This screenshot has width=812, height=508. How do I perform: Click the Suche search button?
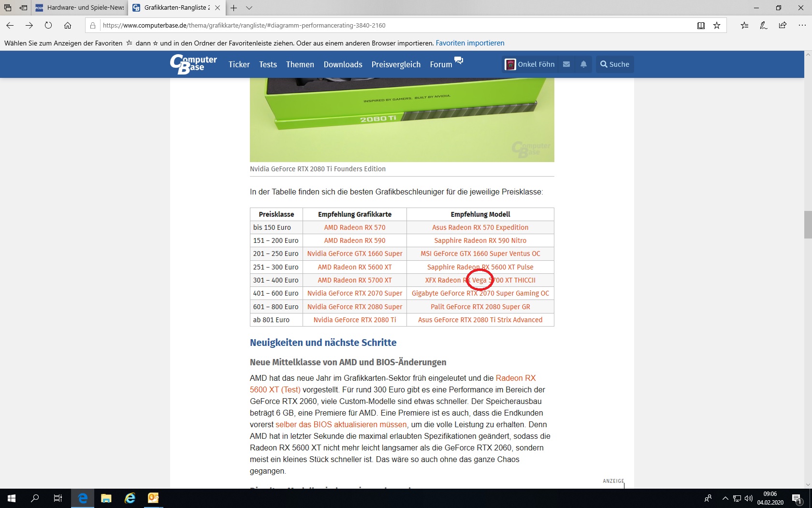click(x=615, y=64)
